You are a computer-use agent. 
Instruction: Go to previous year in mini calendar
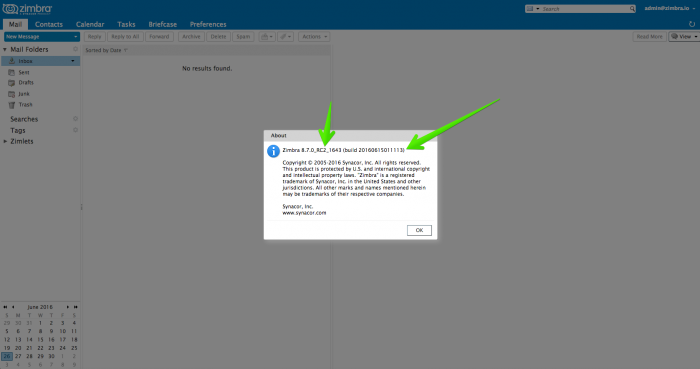tap(5, 307)
